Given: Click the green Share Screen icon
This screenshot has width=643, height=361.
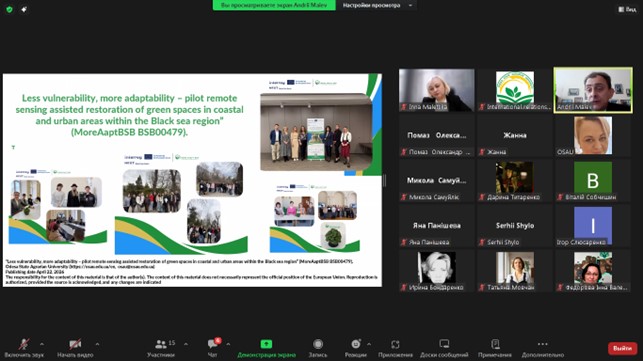Looking at the screenshot, I should click(266, 344).
